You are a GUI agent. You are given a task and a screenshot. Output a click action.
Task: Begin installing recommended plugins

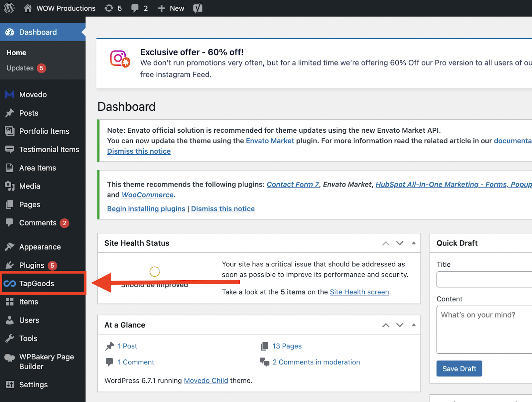146,208
